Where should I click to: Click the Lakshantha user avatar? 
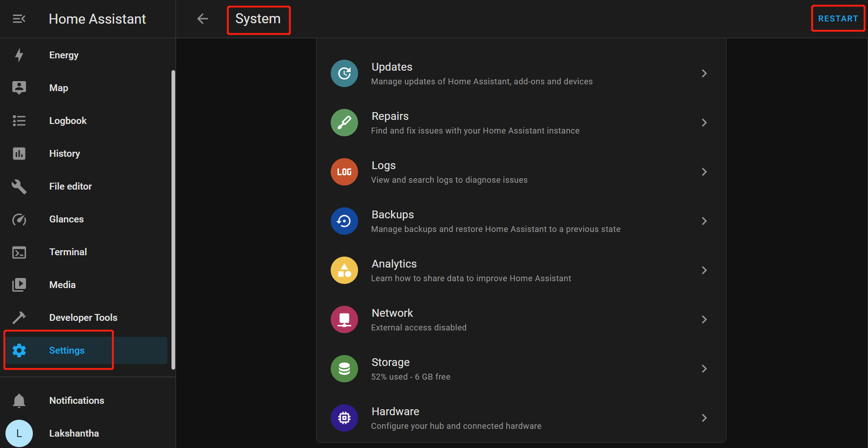coord(19,433)
